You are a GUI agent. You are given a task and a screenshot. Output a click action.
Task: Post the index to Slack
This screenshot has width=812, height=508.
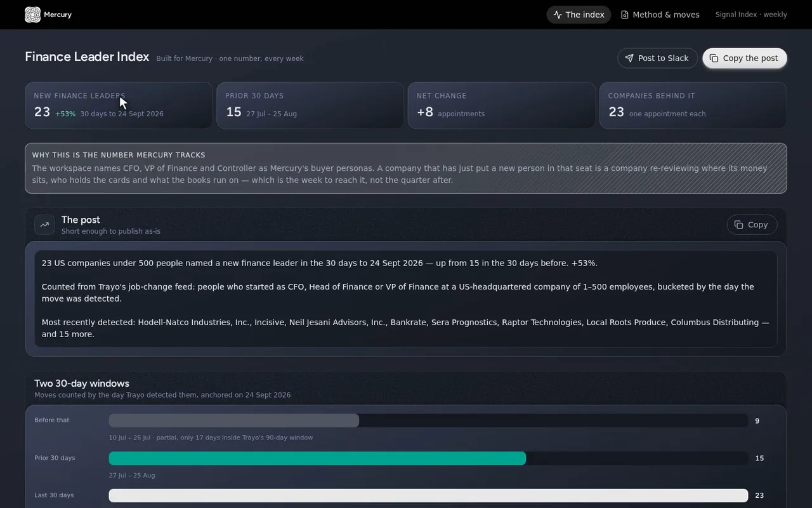coord(657,58)
